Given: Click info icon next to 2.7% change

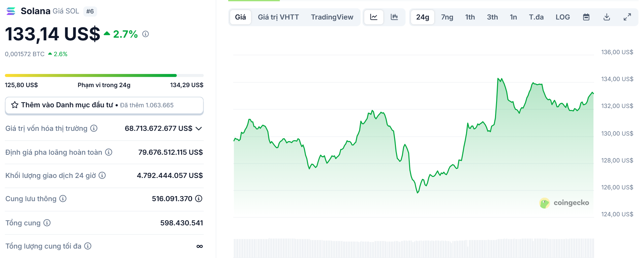Looking at the screenshot, I should tap(146, 34).
